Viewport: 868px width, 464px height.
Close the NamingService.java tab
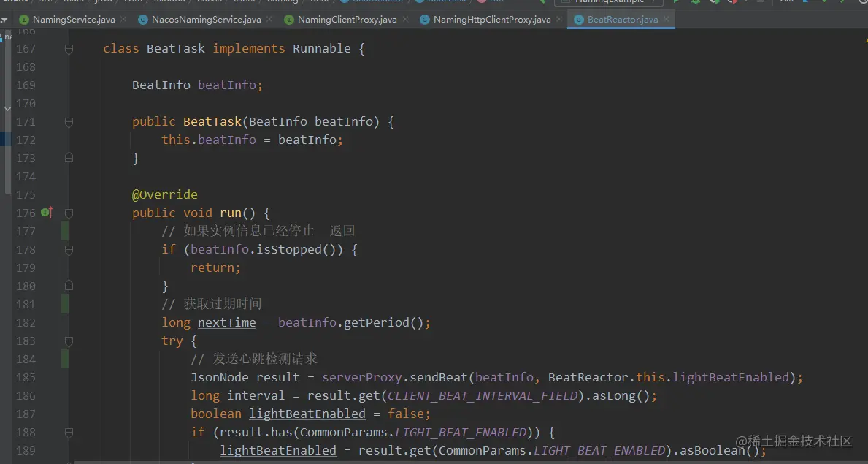click(x=123, y=20)
